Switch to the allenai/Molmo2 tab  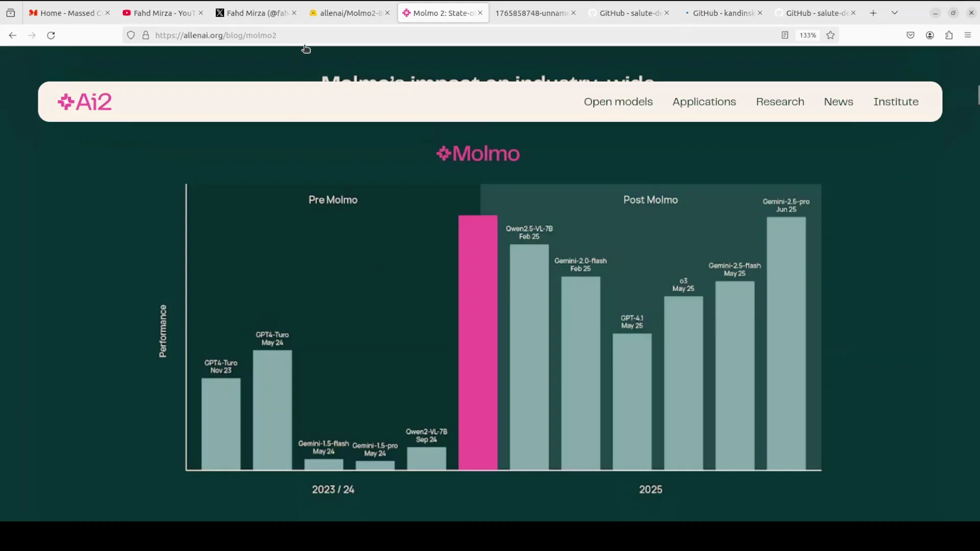tap(347, 13)
